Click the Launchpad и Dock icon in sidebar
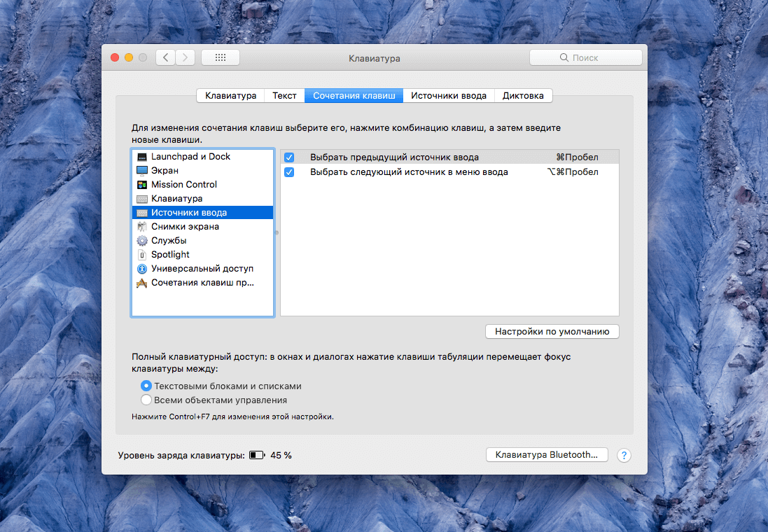 (142, 157)
